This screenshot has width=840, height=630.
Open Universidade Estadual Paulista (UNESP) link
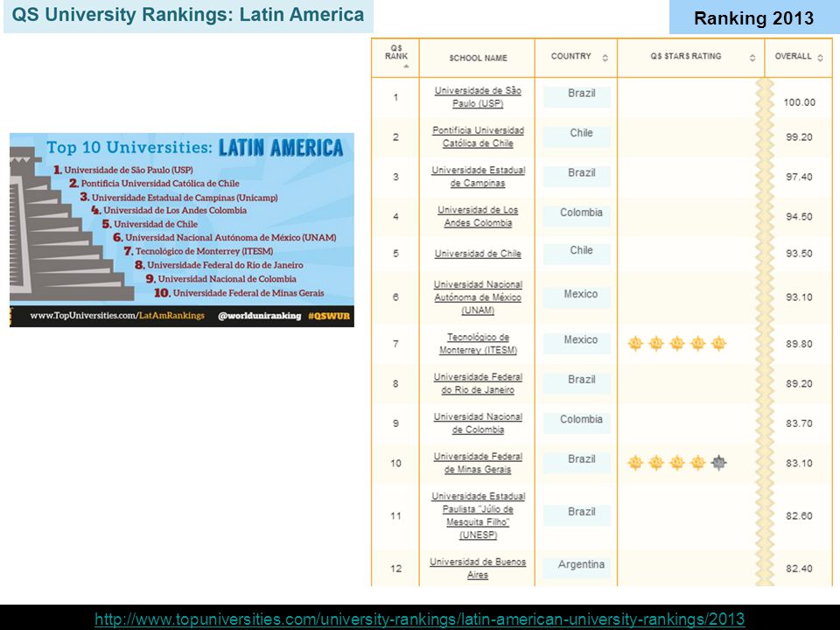(x=478, y=516)
